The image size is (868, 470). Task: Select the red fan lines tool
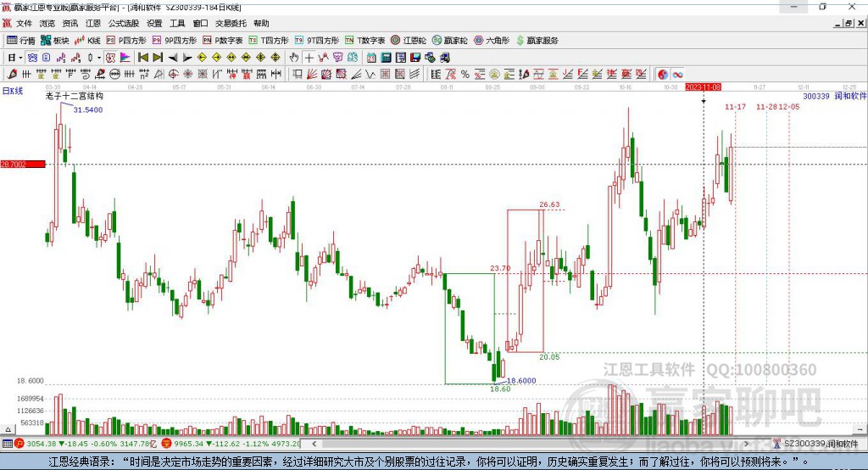(312, 75)
